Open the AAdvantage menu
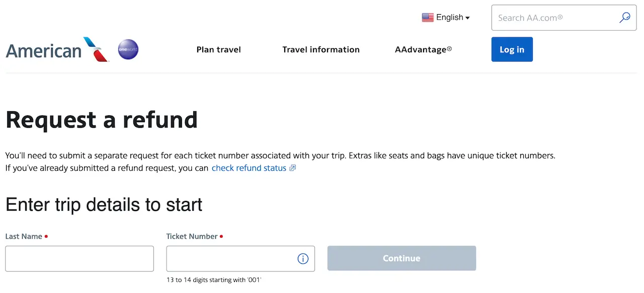Screen dimensions: 644x293 click(423, 49)
